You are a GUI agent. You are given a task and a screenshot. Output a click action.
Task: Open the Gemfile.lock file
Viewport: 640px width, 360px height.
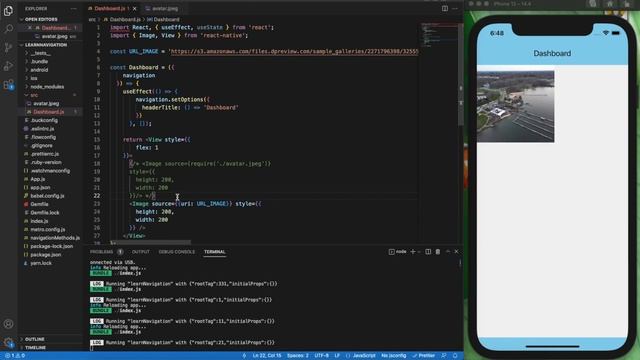click(x=45, y=213)
